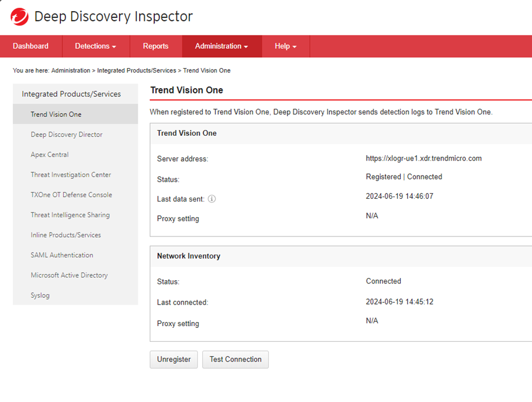
Task: Select Threat Intelligence Sharing item
Action: coord(70,215)
